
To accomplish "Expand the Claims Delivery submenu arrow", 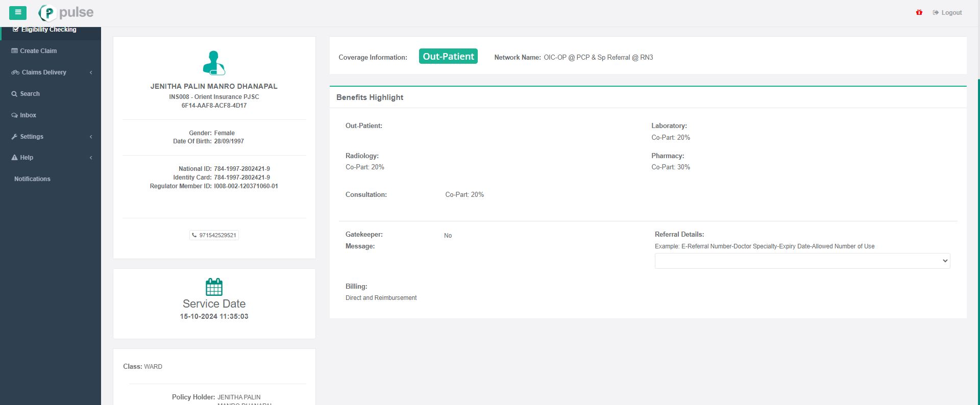I will click(x=91, y=72).
